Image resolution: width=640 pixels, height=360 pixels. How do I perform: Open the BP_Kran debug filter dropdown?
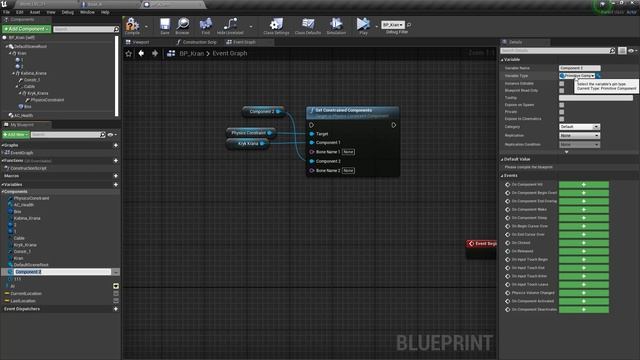pos(393,25)
